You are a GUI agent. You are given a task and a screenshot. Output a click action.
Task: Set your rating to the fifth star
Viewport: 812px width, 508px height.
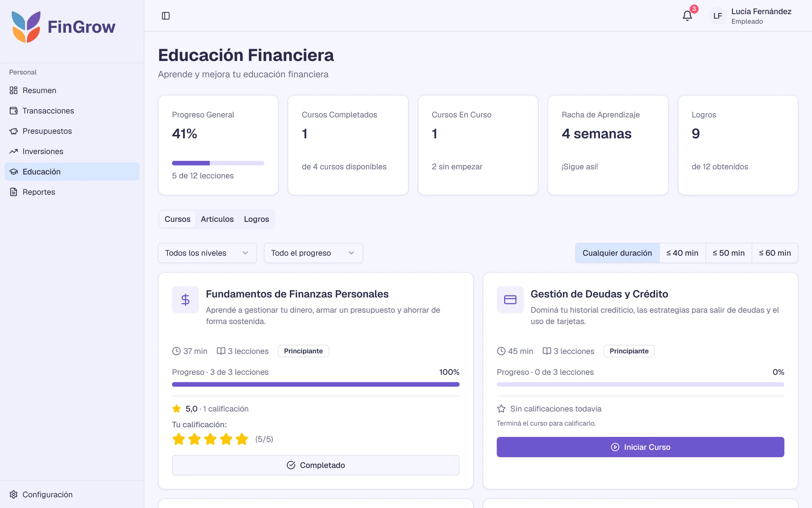[242, 439]
